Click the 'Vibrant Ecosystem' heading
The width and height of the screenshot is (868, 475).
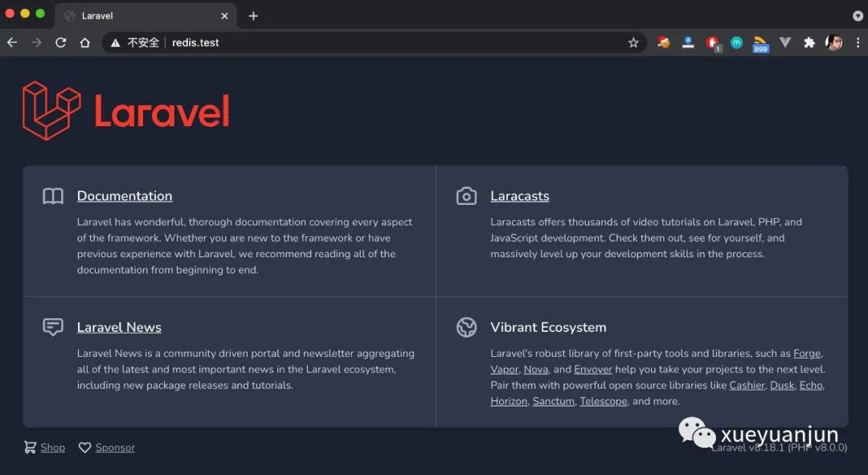click(548, 327)
